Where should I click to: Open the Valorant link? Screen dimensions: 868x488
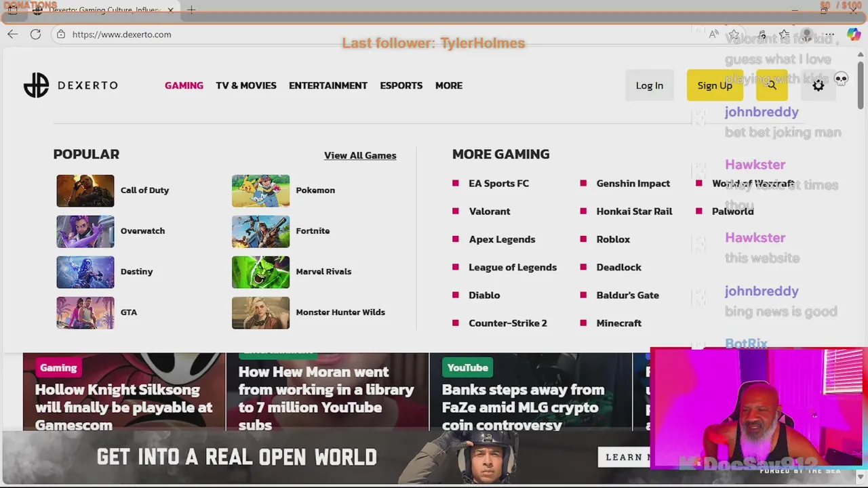[x=490, y=211]
